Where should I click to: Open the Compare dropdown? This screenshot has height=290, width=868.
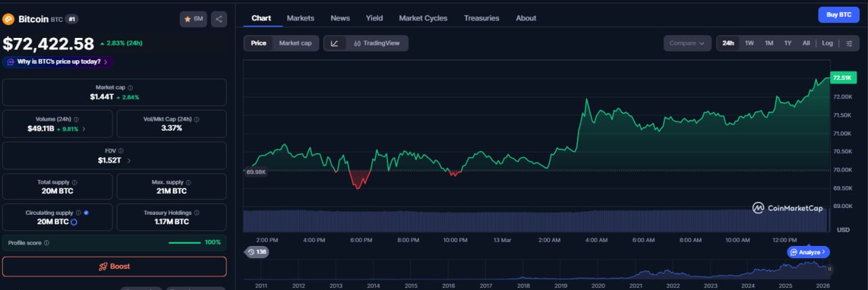[x=687, y=43]
